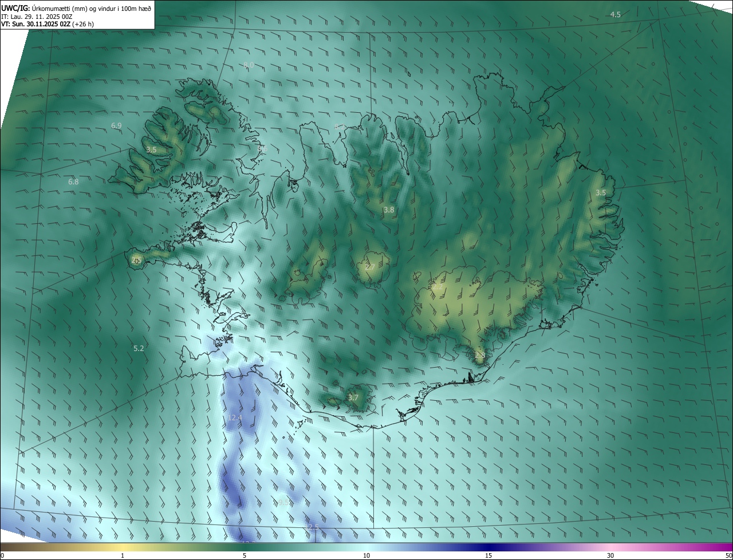The width and height of the screenshot is (733, 560).
Task: Click the title 'UWC/IG: Úrkomumætti (mm) og vindur'
Action: pos(76,7)
